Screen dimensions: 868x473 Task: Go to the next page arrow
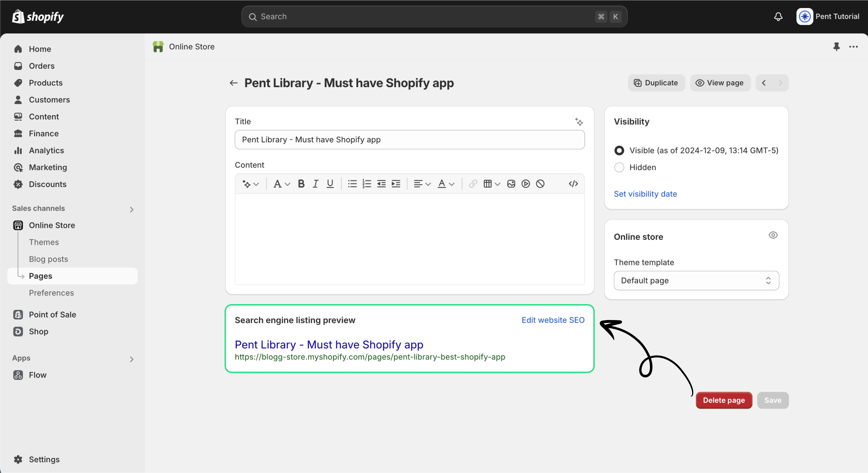(x=780, y=83)
